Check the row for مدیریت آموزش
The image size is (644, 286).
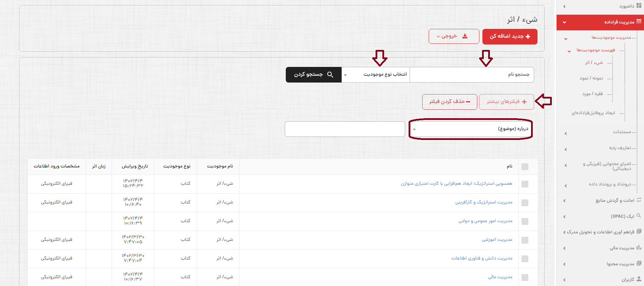[x=525, y=240]
